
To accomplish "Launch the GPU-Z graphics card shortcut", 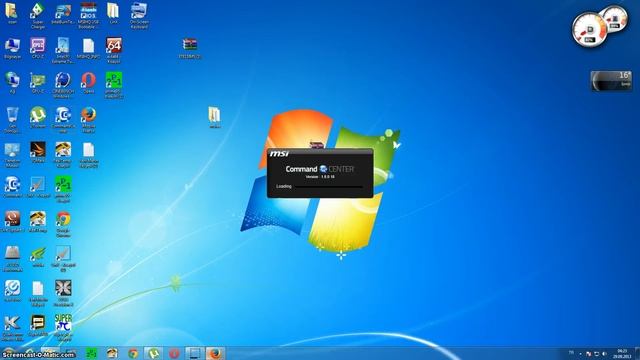I will point(38,83).
